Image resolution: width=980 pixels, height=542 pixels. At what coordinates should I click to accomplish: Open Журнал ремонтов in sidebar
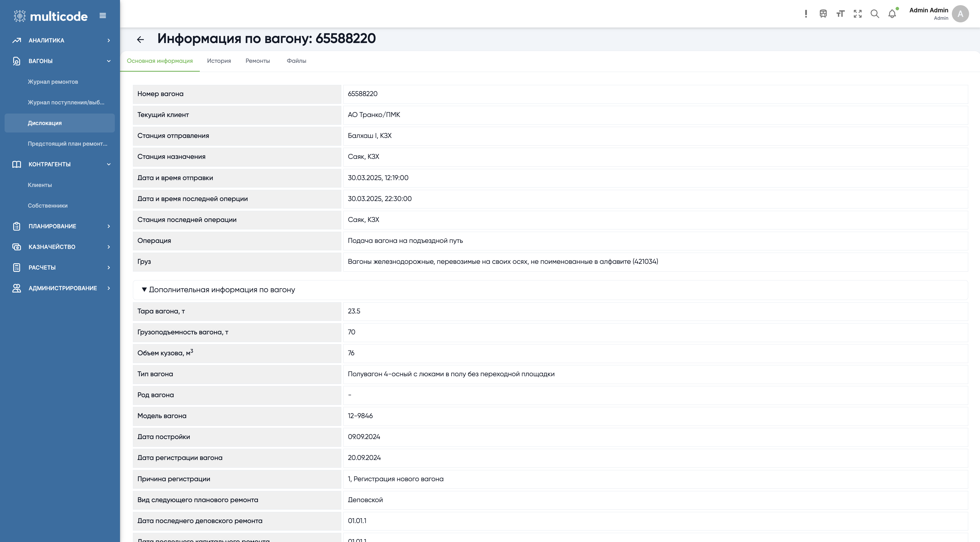pos(53,82)
